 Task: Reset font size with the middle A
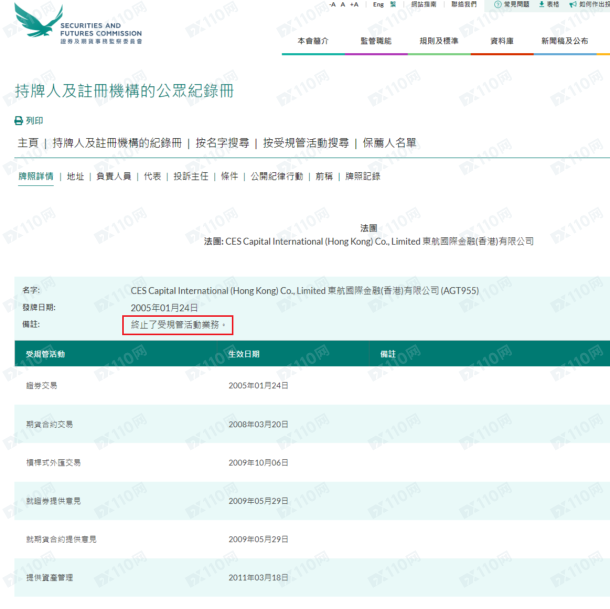[343, 4]
